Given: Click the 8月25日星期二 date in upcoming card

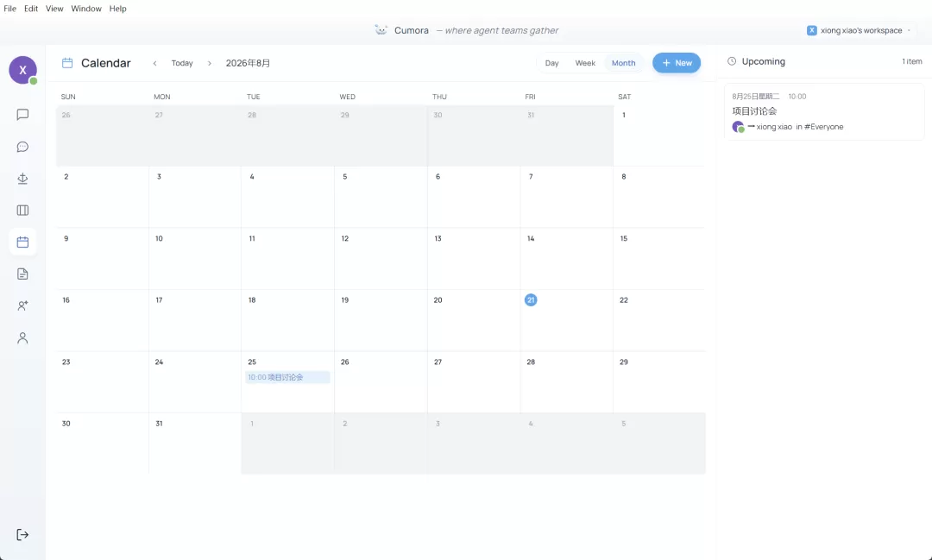Looking at the screenshot, I should (x=755, y=97).
